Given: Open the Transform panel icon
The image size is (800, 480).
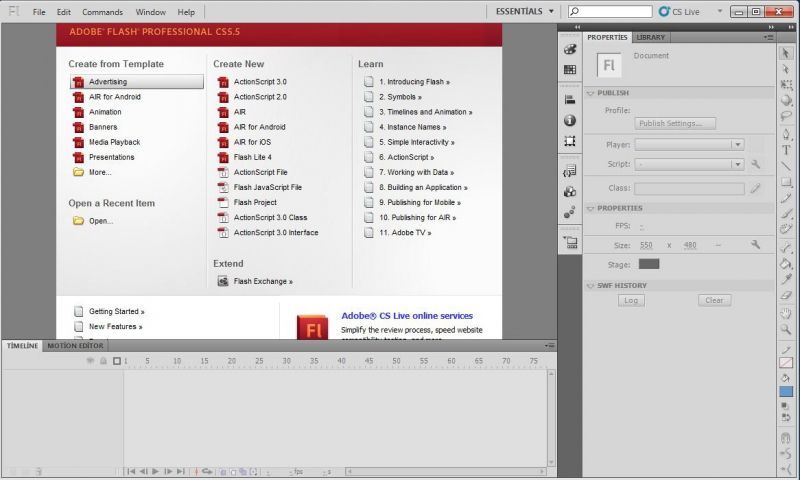Looking at the screenshot, I should (570, 141).
